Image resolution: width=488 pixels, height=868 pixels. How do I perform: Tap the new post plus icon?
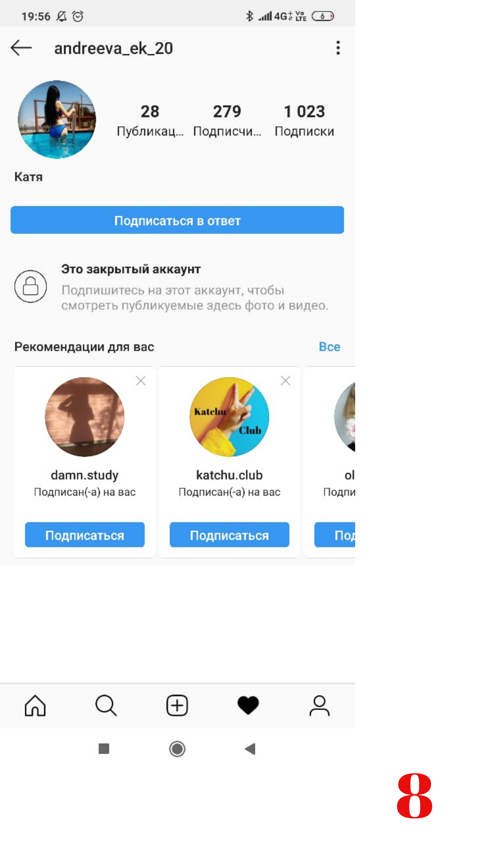(177, 706)
